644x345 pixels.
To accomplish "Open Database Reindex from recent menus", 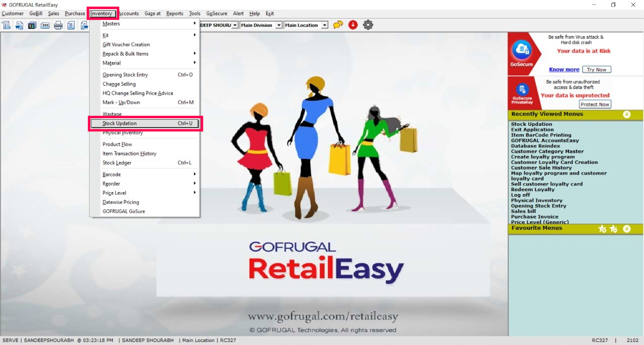I will coord(535,146).
